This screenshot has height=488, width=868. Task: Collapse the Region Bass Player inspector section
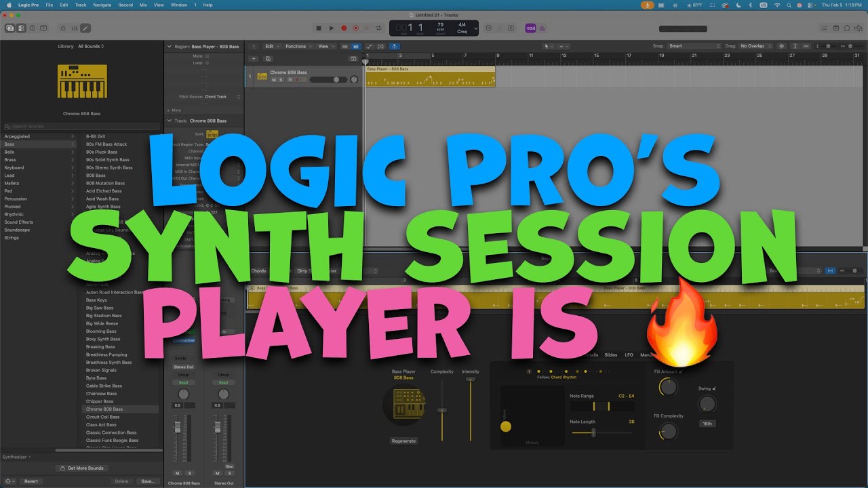(x=168, y=47)
